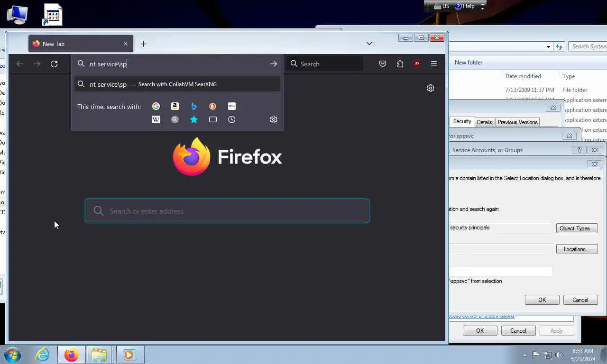Open search settings gear in the urlbar dropdown

pos(274,119)
